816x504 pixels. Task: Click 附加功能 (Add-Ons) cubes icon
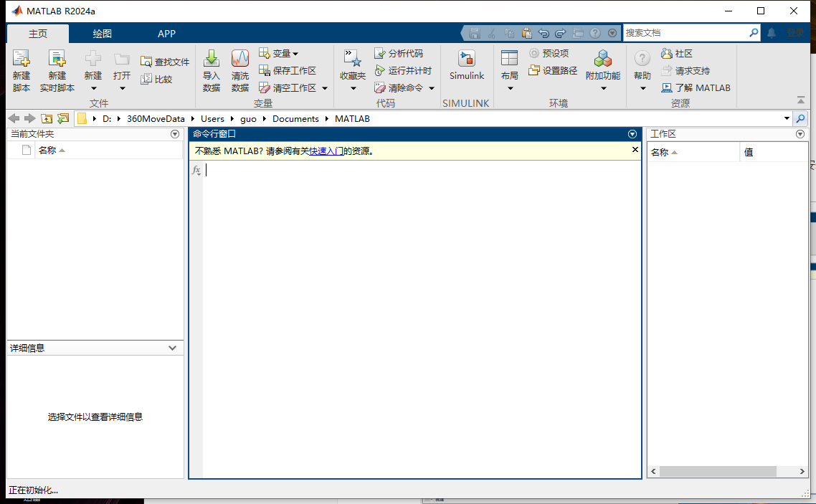click(602, 58)
